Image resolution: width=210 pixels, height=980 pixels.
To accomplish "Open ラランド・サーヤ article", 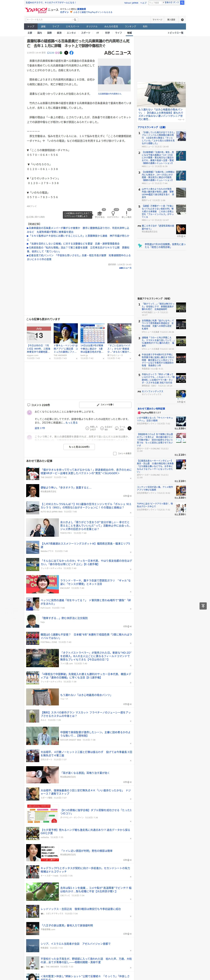I will click(95, 582).
